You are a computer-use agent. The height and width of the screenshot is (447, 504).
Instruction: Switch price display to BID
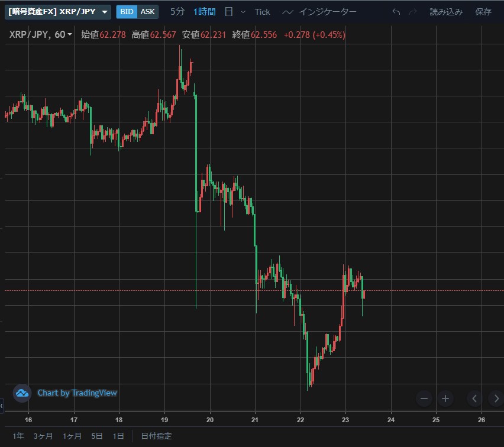coord(127,12)
